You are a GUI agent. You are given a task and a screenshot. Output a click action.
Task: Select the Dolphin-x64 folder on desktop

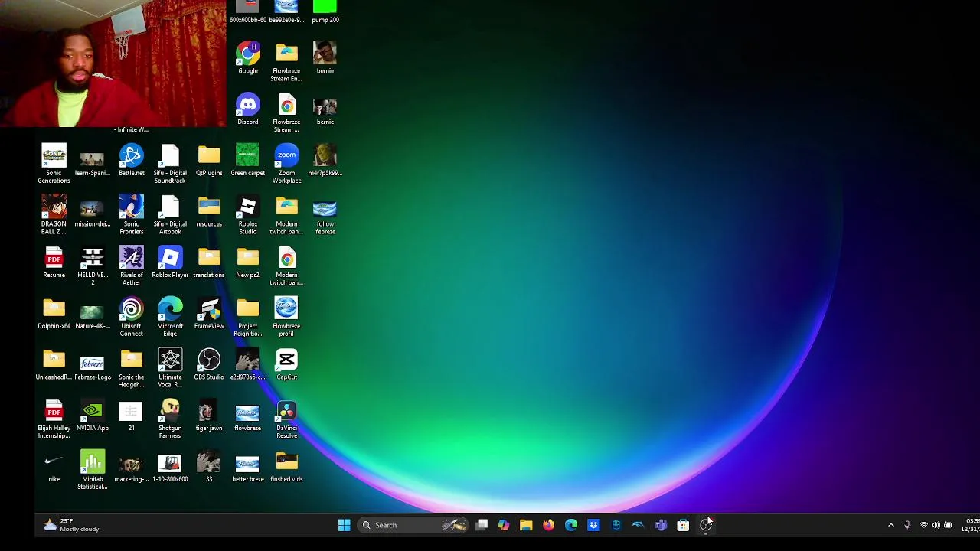tap(54, 313)
